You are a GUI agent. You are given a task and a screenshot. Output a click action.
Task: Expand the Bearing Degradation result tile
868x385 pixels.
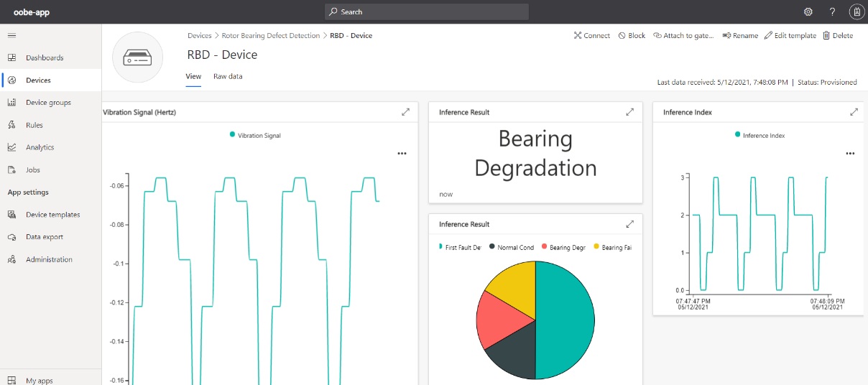tap(630, 112)
